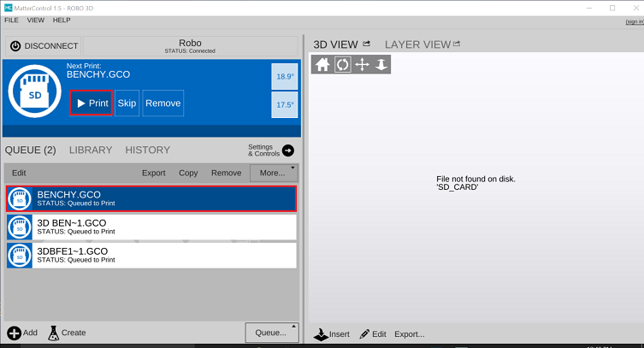Open the Queue... dropdown menu

pos(272,333)
